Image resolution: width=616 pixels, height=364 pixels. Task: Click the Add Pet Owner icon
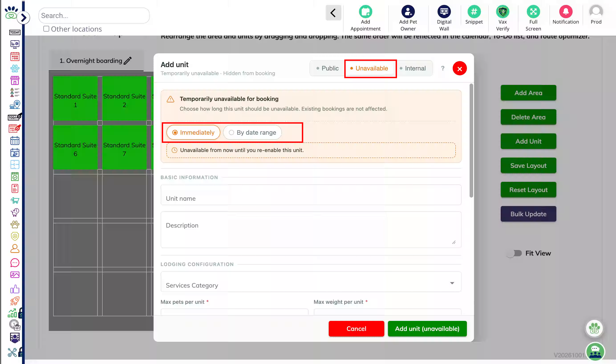click(x=408, y=12)
